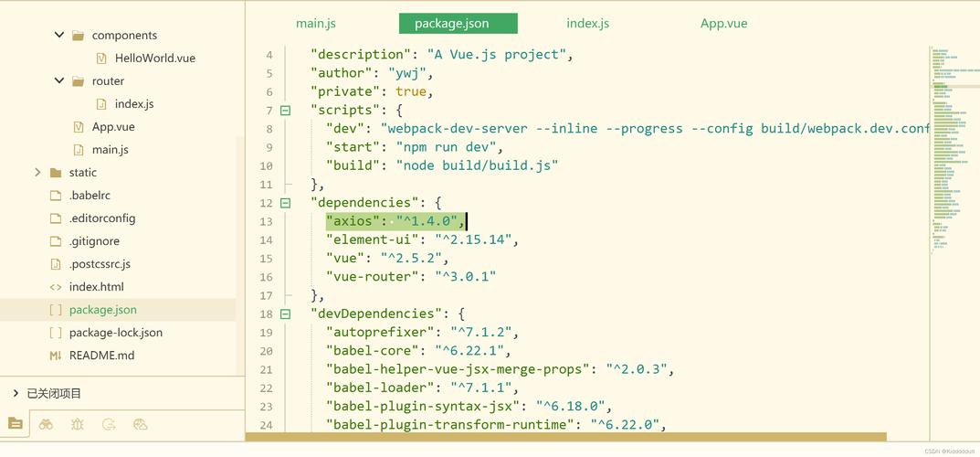This screenshot has height=457, width=980.
Task: Select the package.json editor tab
Action: 458,23
